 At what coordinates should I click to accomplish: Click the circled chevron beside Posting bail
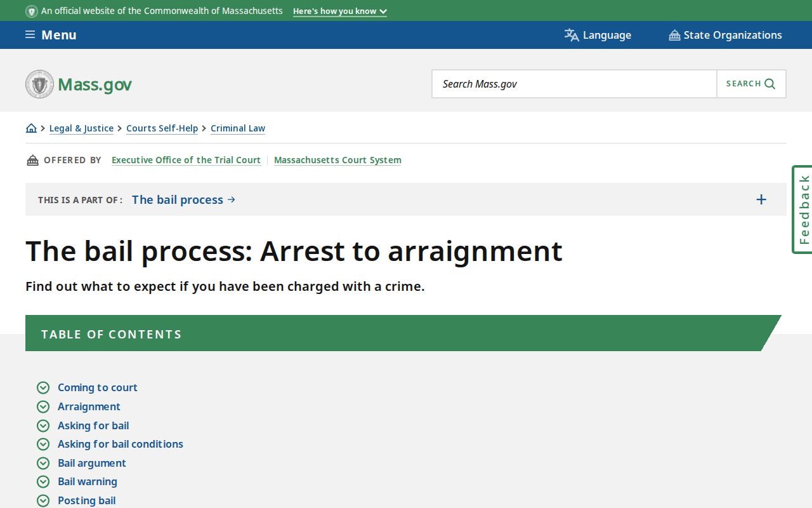[x=43, y=500]
